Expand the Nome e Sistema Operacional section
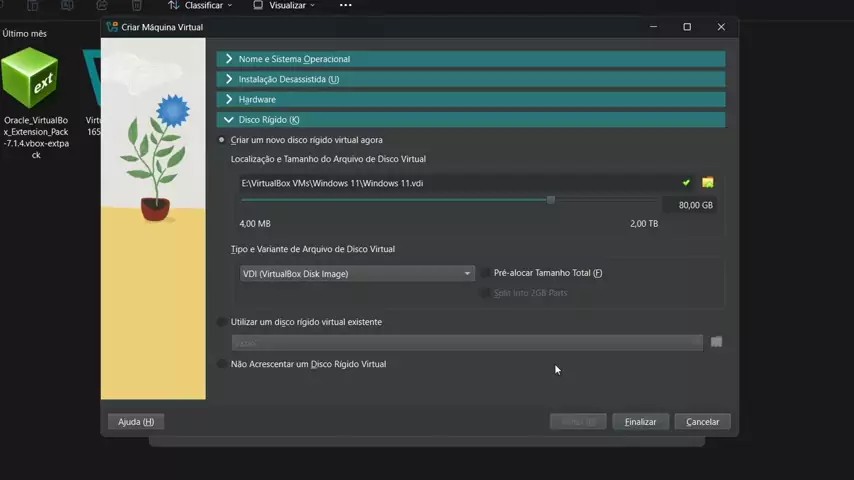Screen dimensions: 854x480 tap(471, 59)
